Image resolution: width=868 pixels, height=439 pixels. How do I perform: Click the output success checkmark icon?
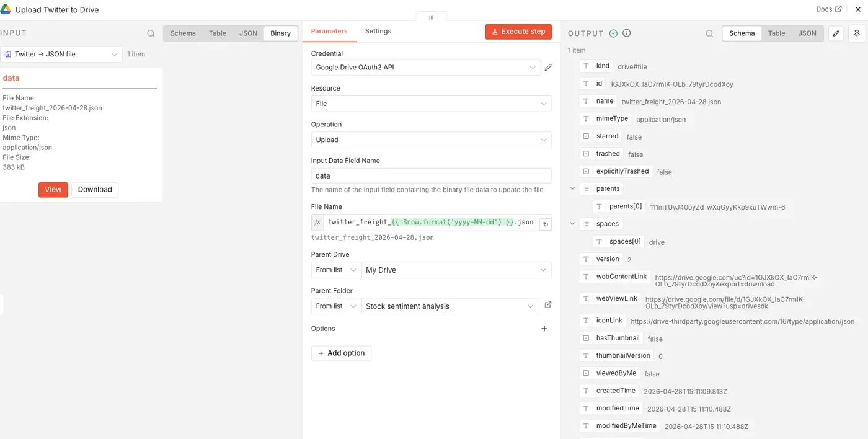(613, 33)
